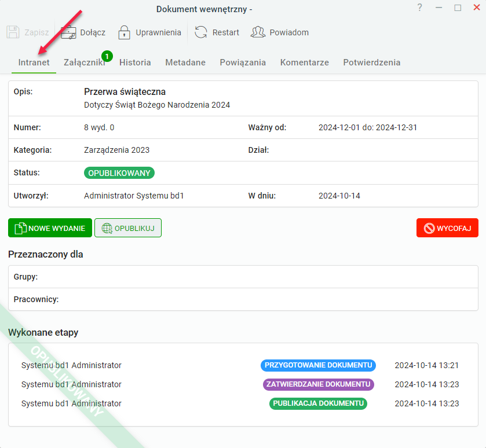Click the Zapisz floppy disk icon
This screenshot has height=448, width=486.
click(13, 32)
